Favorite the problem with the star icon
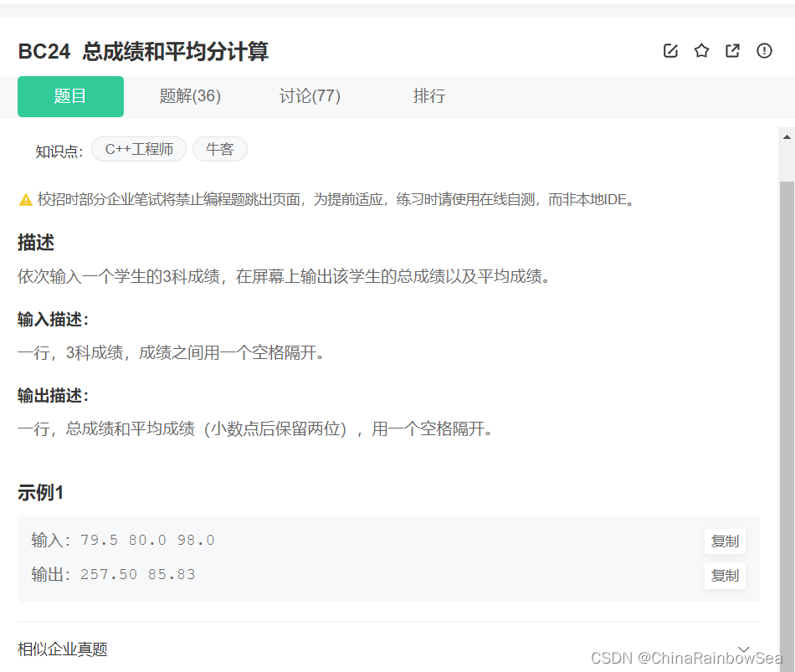This screenshot has height=672, width=795. tap(702, 51)
